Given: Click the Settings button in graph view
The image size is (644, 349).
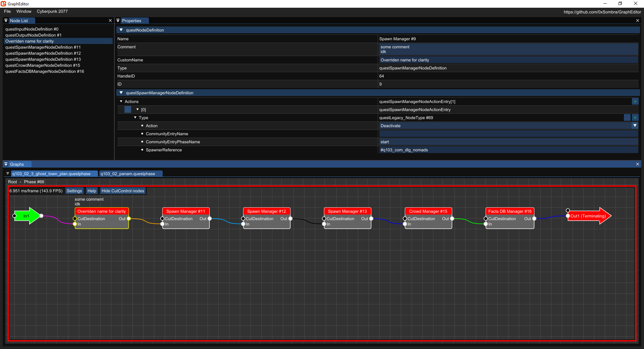Looking at the screenshot, I should tap(74, 191).
